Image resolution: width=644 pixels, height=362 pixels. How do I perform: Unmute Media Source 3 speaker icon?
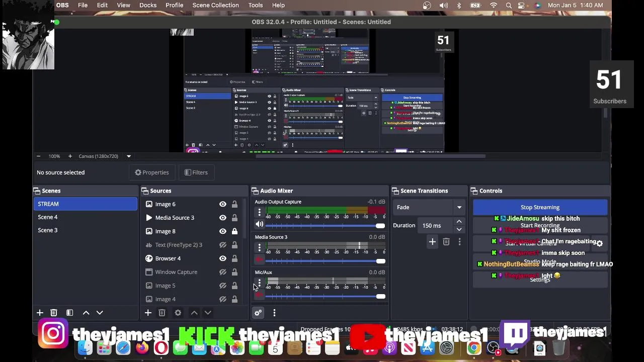[259, 259]
